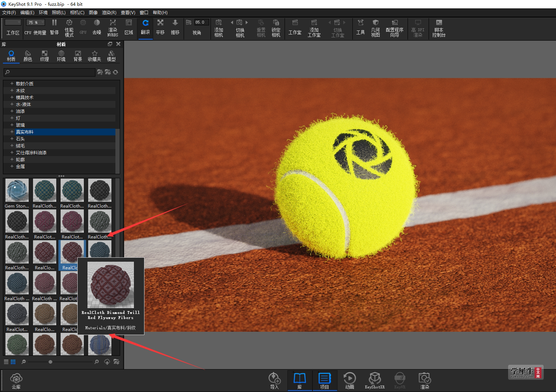Open the CPU 使用量 75% dropdown
Image resolution: width=556 pixels, height=392 pixels.
(35, 23)
